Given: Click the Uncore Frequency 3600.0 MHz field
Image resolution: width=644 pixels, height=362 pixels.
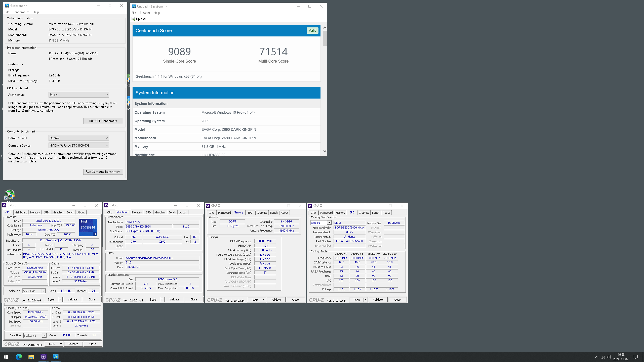Looking at the screenshot, I should click(287, 231).
